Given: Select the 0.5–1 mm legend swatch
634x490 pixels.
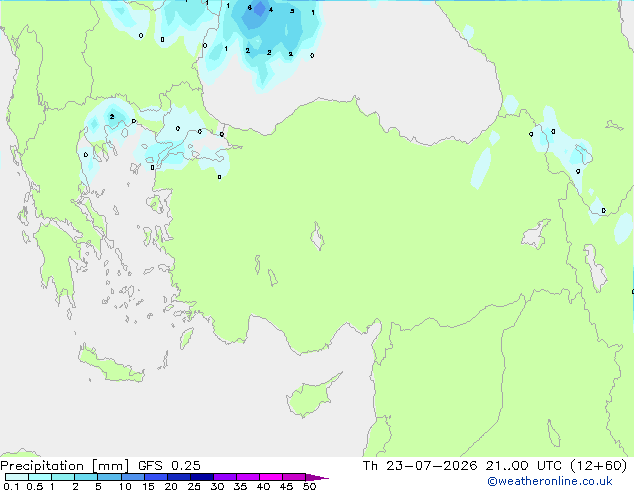Looking at the screenshot, I should 40,477.
